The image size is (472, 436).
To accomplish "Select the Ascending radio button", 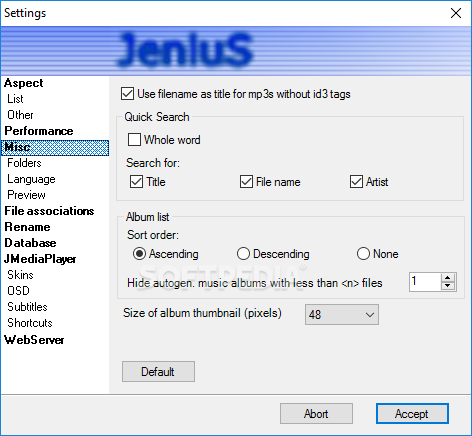I will pyautogui.click(x=139, y=254).
